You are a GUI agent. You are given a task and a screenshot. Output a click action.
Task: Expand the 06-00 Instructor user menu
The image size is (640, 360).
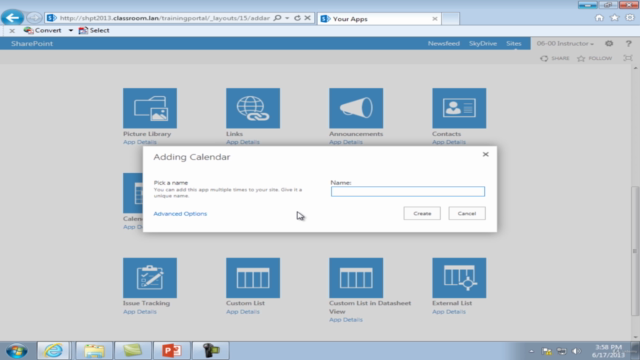[x=565, y=43]
